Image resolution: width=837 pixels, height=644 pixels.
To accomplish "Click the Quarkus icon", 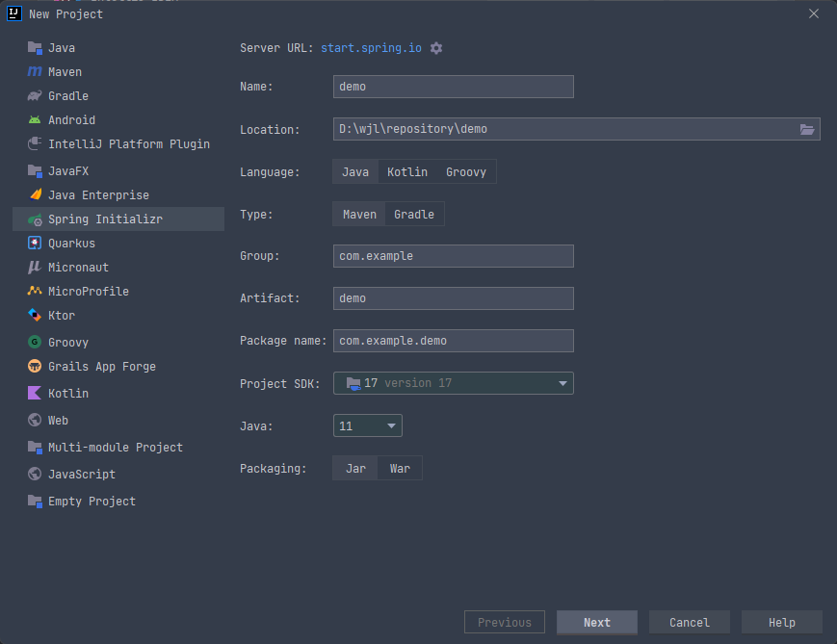I will click(x=35, y=244).
